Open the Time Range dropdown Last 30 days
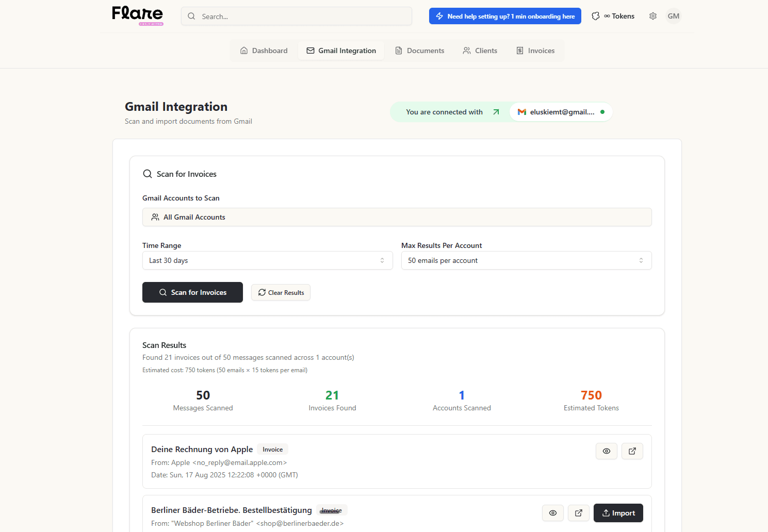The width and height of the screenshot is (768, 532). point(268,260)
